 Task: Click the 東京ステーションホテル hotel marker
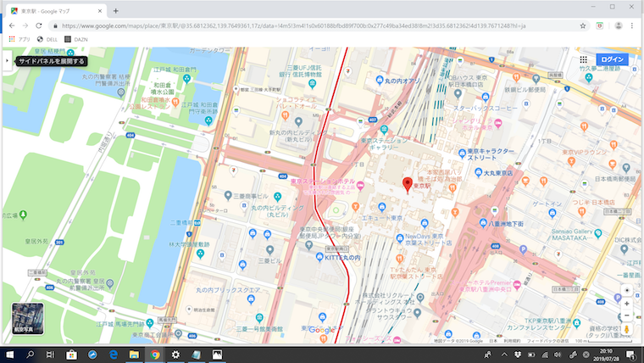pyautogui.click(x=360, y=185)
